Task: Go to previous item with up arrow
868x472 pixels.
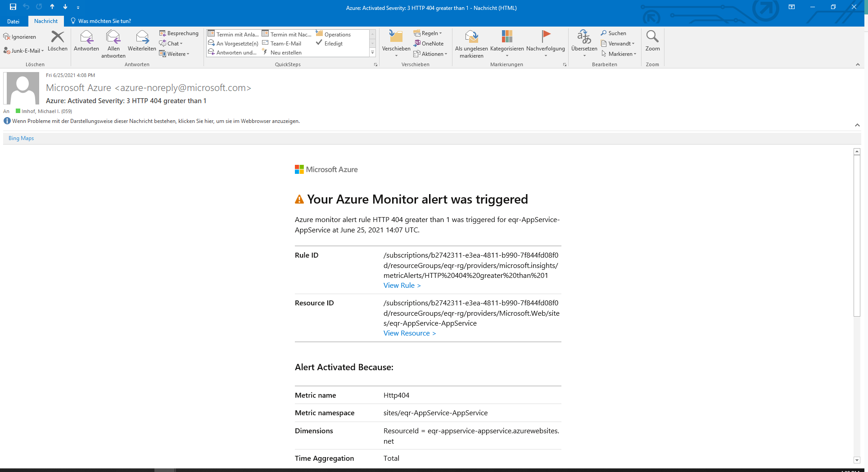Action: 52,7
